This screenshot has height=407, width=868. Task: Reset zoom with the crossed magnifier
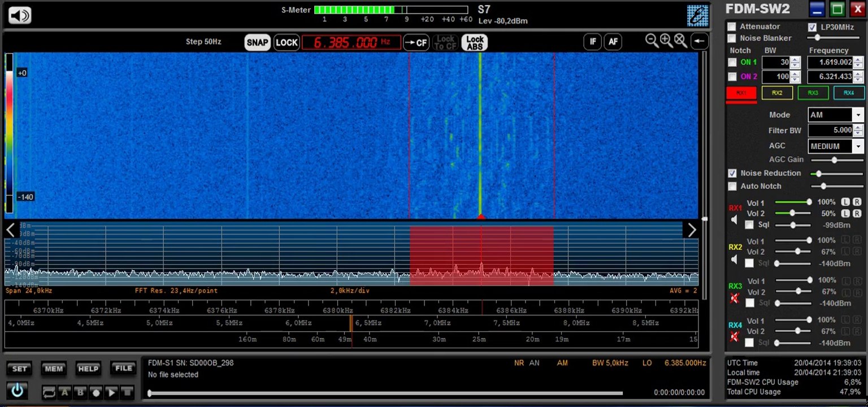pyautogui.click(x=680, y=40)
